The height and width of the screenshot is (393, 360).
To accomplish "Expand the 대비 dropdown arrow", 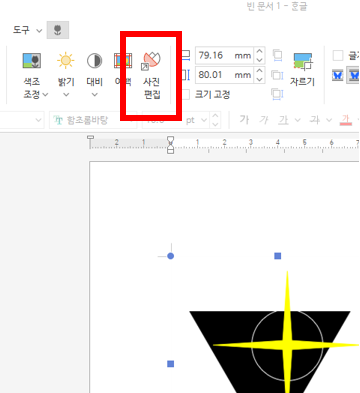I will (95, 95).
